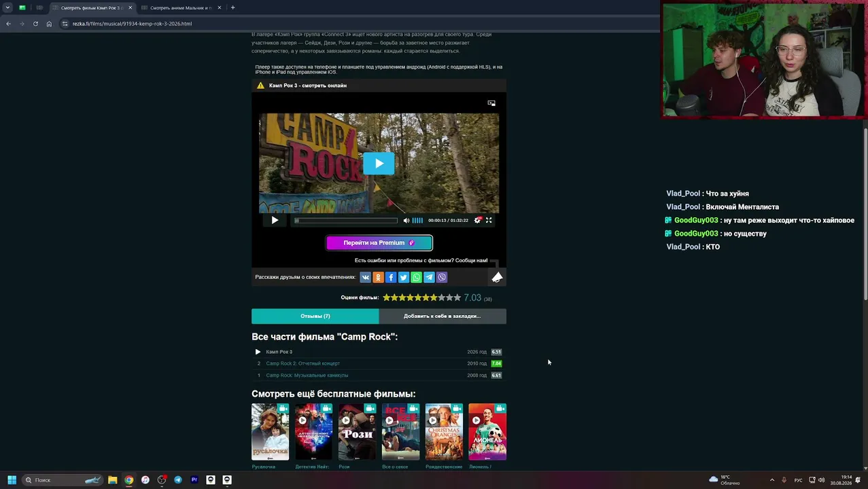Toggle picture-in-picture icon above the video

(491, 103)
